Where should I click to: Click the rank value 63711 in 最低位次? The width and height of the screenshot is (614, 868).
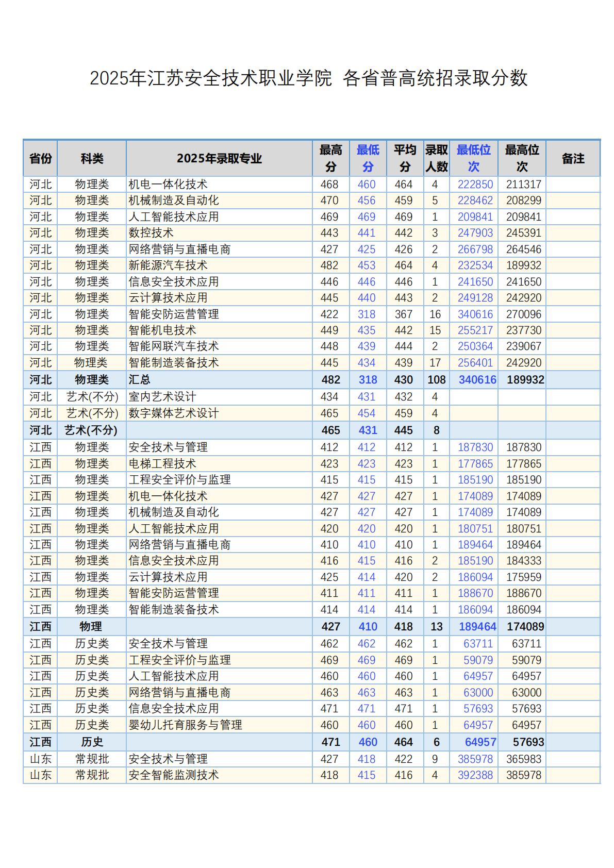(x=478, y=644)
